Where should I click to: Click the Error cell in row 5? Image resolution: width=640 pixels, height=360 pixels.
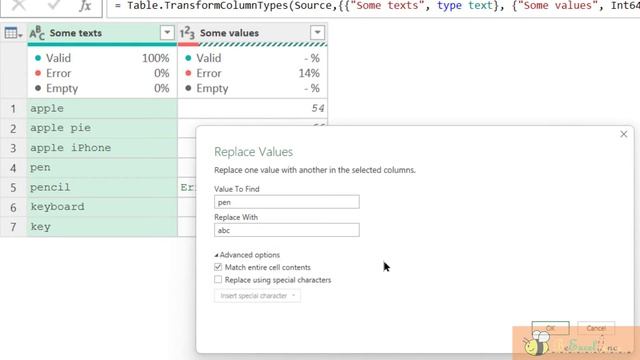[187, 187]
